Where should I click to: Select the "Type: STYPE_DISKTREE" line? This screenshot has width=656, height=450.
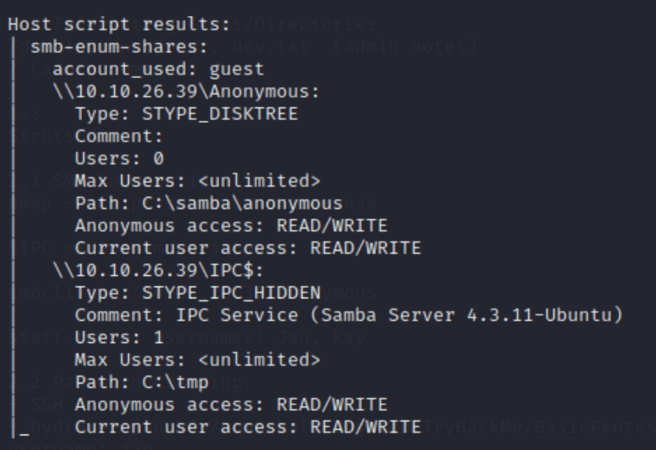(x=186, y=114)
